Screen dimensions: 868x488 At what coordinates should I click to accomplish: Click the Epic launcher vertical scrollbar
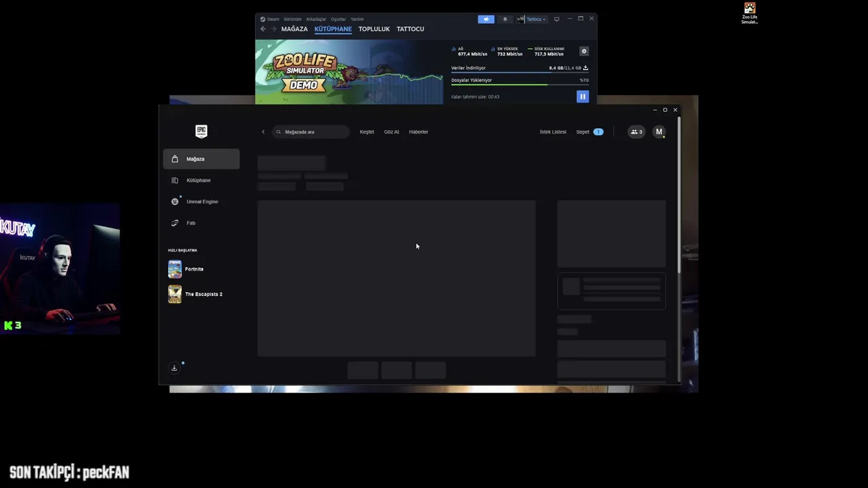[x=679, y=197]
